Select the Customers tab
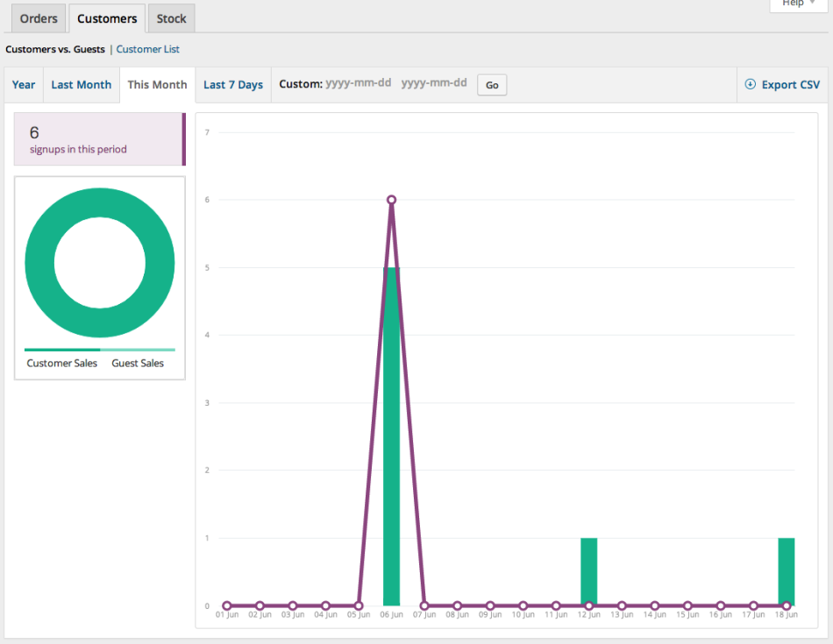The height and width of the screenshot is (644, 833). tap(107, 18)
